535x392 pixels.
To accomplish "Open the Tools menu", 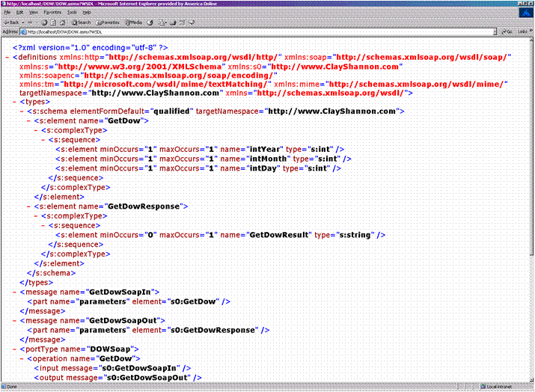I will (x=72, y=13).
